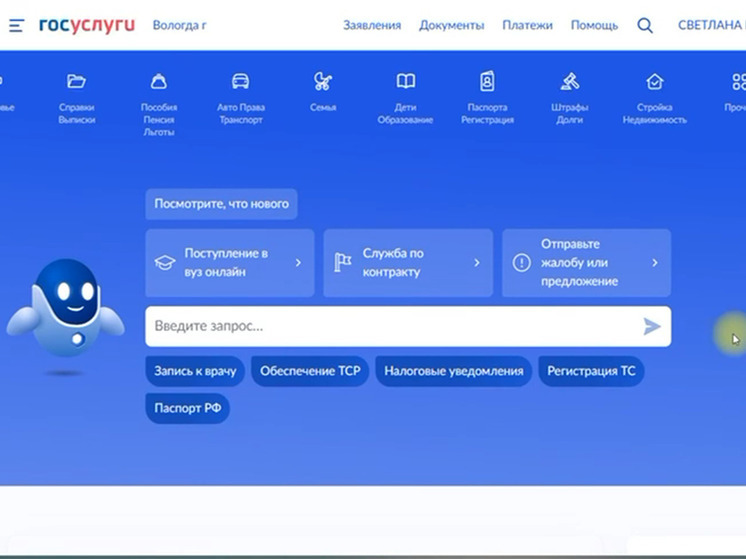Open the Авто Права Транспорт car icon
Viewport: 746px width, 559px height.
[241, 81]
